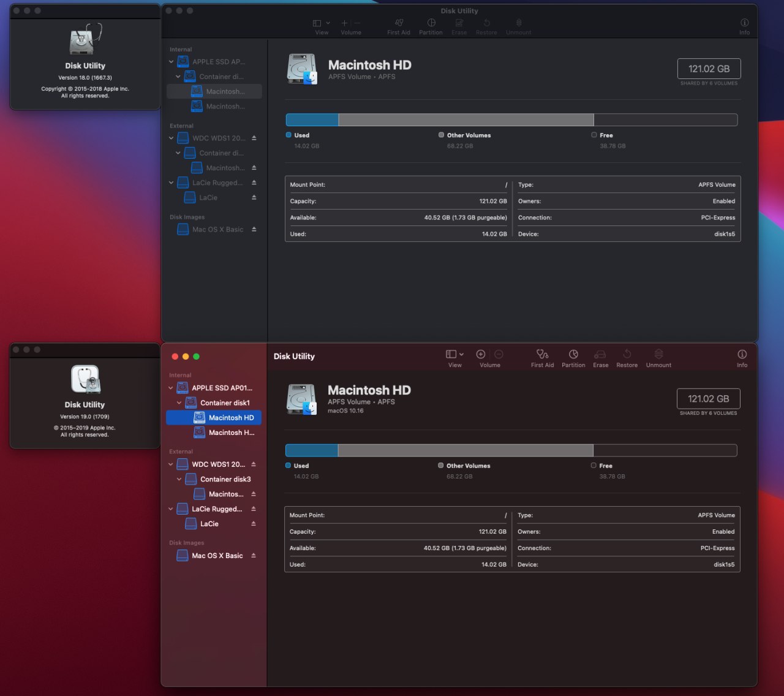Eject Mac OS X Basic image in upper sidebar
Screen dimensions: 784x696
[254, 229]
